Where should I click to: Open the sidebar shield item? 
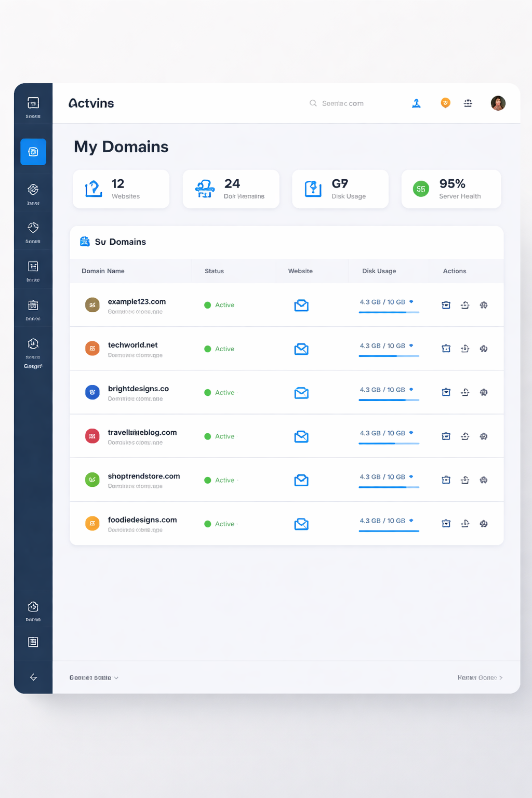33,232
